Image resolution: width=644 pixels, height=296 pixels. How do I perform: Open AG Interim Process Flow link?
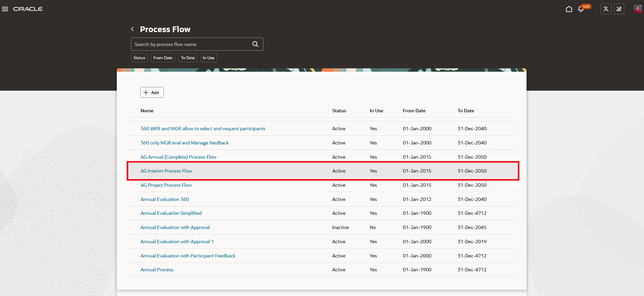tap(166, 171)
